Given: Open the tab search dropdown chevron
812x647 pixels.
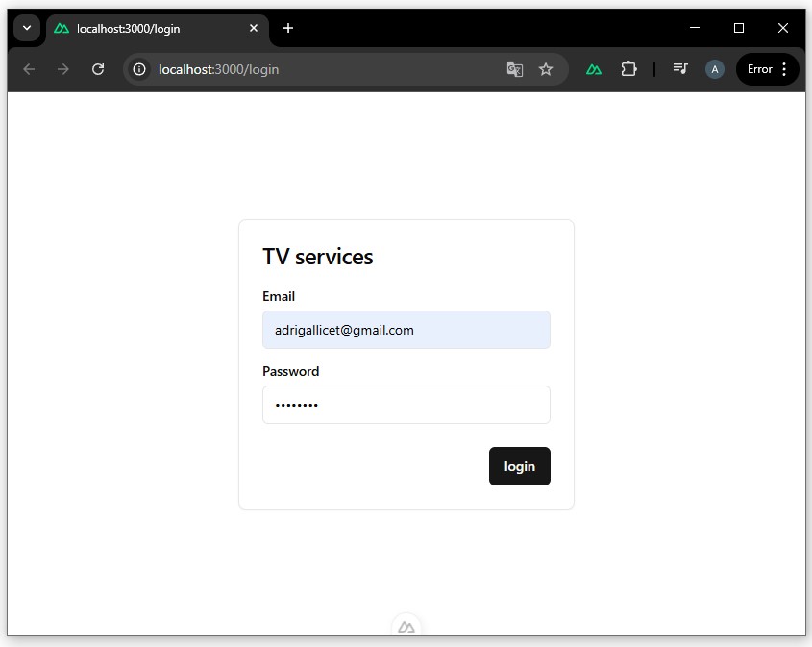Looking at the screenshot, I should 27,28.
